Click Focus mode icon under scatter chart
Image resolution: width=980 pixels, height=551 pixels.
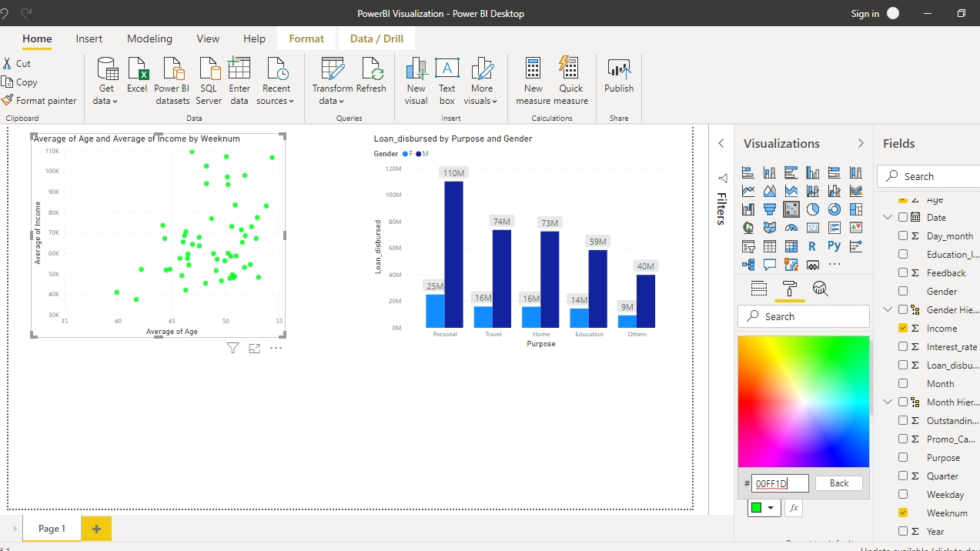click(255, 349)
